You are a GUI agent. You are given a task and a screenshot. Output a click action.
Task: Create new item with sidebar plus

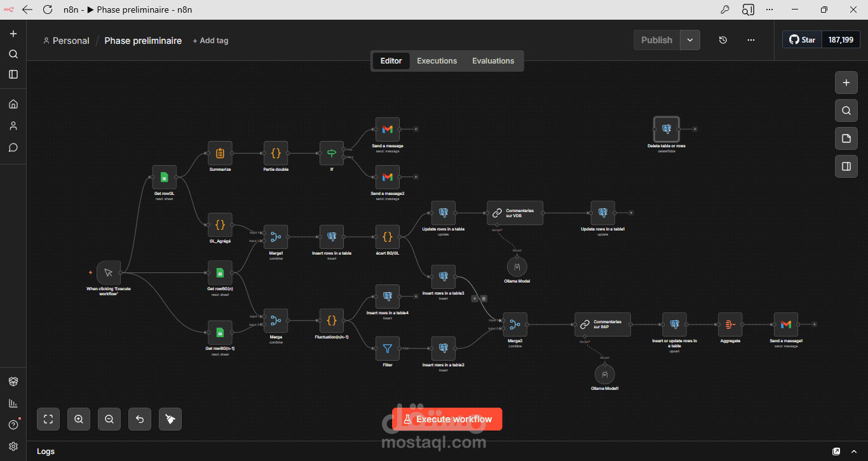(13, 34)
